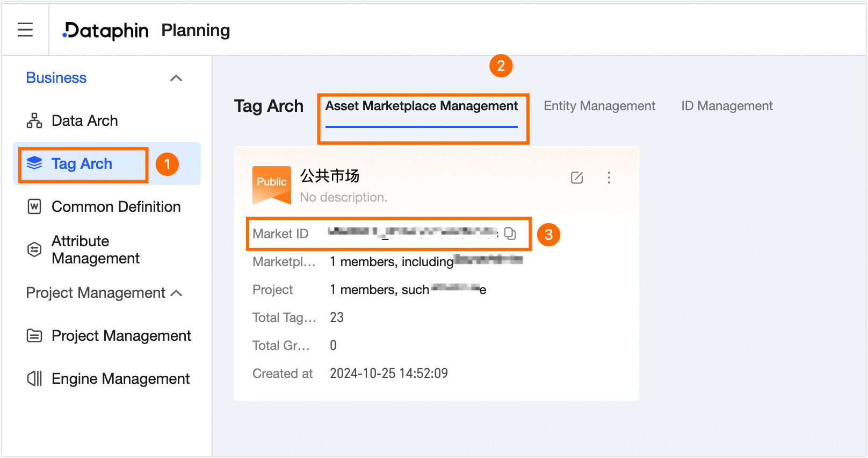Image resolution: width=868 pixels, height=458 pixels.
Task: Click the Total Tag count 23
Action: click(x=337, y=317)
